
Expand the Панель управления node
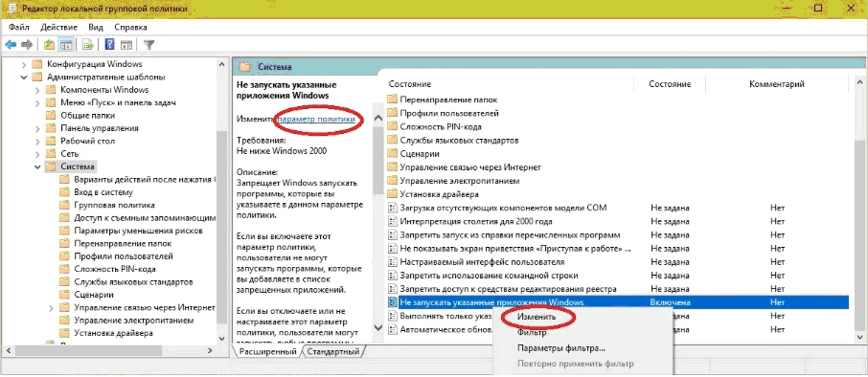point(37,128)
